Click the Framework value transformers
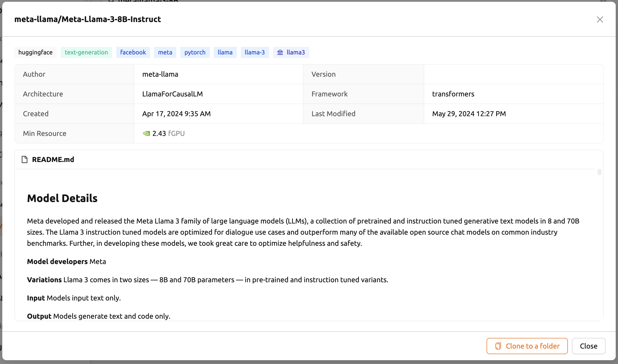This screenshot has height=364, width=618. 453,94
